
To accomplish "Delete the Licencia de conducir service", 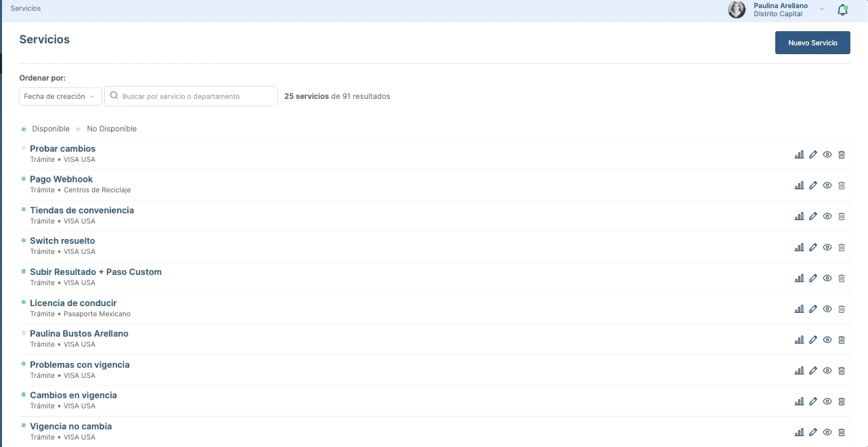I will 842,309.
